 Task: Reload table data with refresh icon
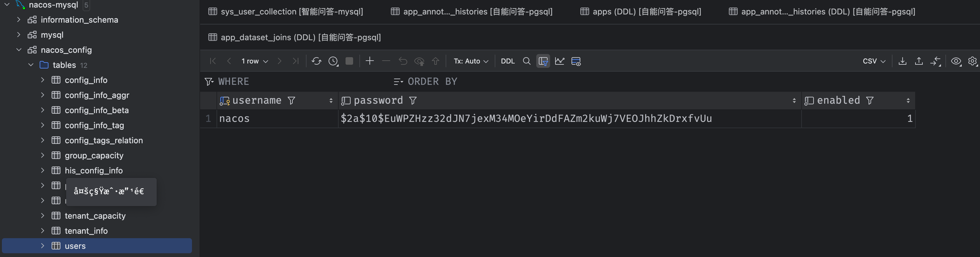(x=317, y=61)
